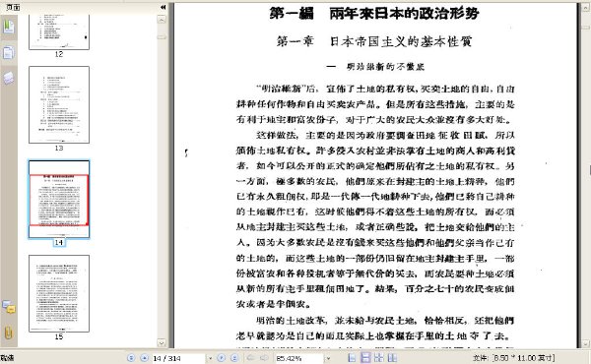This screenshot has height=364, width=591.
Task: Open the Attachments paperclip panel icon
Action: click(x=8, y=333)
